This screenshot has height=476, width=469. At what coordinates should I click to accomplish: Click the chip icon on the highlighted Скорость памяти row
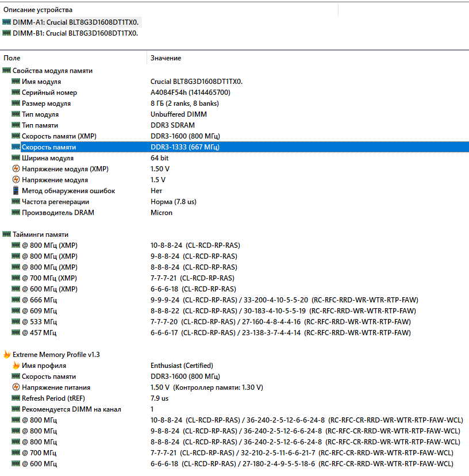[16, 147]
